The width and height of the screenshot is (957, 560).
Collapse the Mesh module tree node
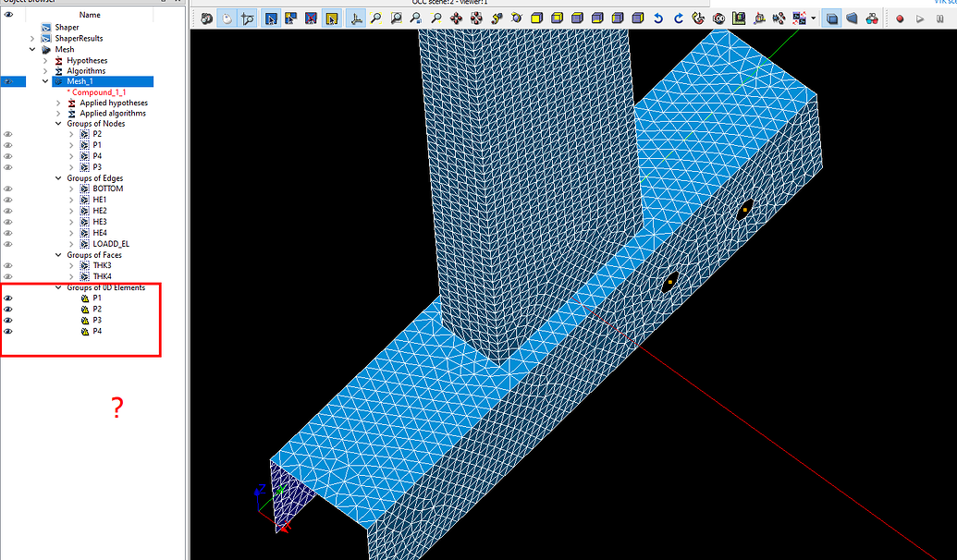tap(32, 49)
